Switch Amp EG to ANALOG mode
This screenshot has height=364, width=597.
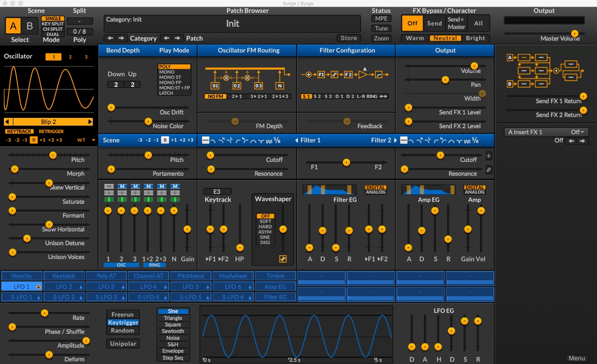pyautogui.click(x=474, y=192)
